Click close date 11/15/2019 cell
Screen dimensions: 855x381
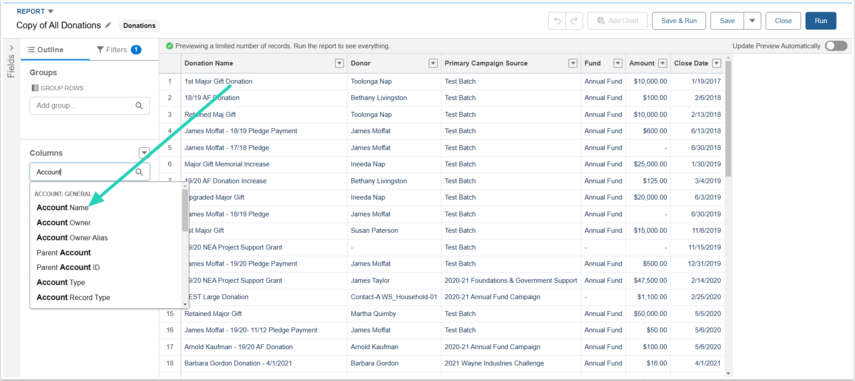pyautogui.click(x=697, y=247)
